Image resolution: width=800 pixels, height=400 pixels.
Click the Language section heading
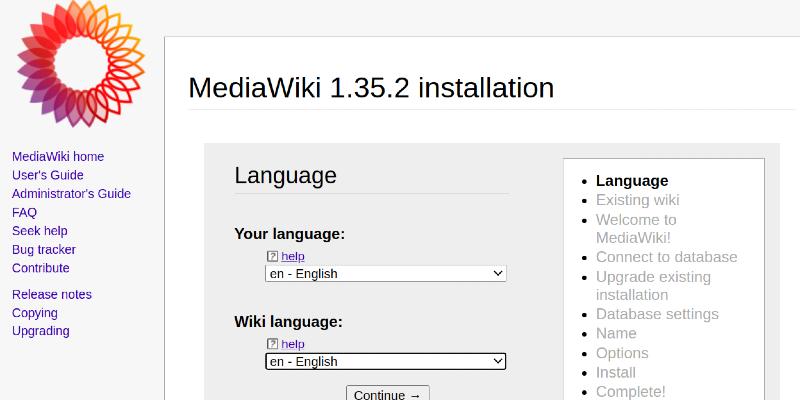point(285,176)
